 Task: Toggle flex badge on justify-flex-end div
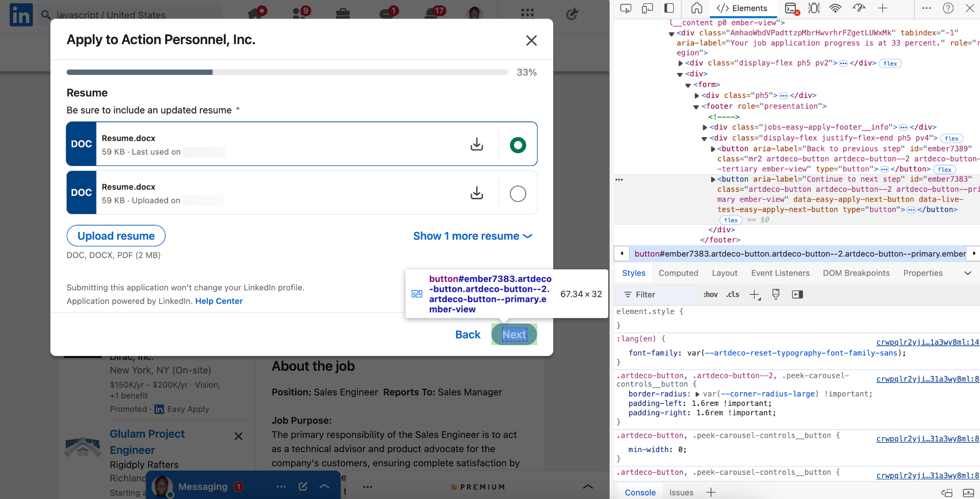click(x=952, y=139)
